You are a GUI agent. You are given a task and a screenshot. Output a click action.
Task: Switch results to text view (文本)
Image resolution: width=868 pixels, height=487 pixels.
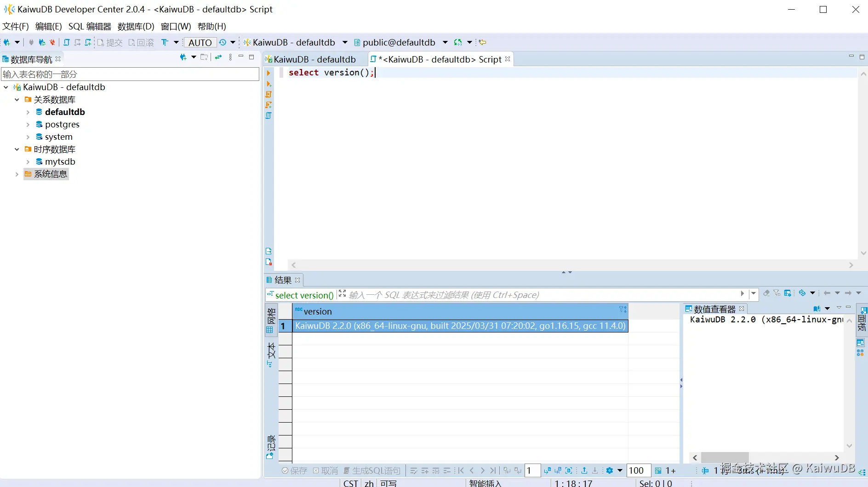tap(271, 354)
